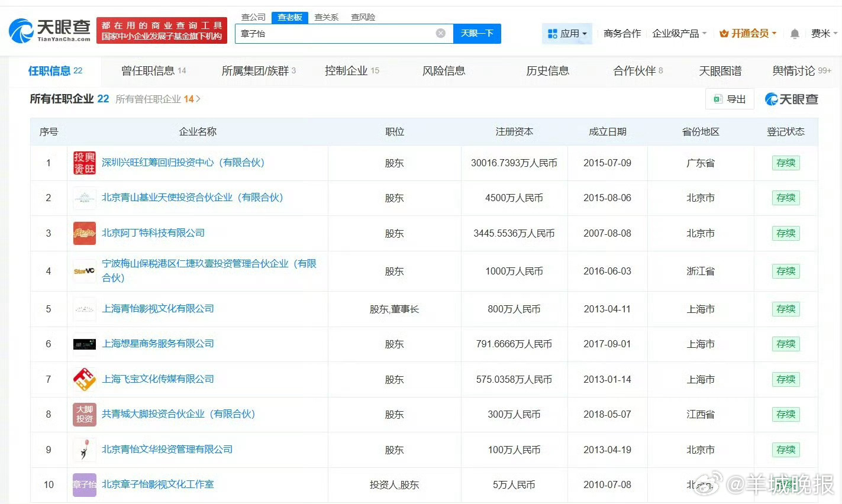
Task: Open the 曾任职信息 tab
Action: click(153, 71)
